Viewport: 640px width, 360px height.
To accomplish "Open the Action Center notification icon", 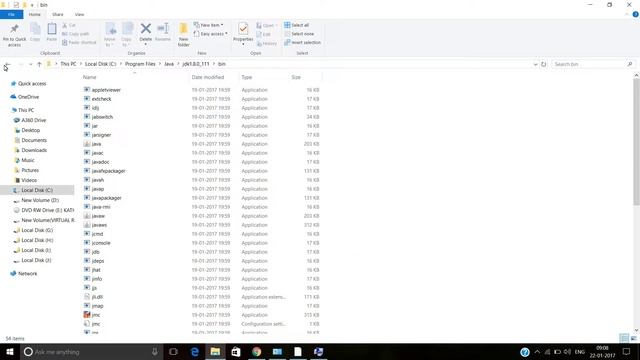I will [x=627, y=351].
